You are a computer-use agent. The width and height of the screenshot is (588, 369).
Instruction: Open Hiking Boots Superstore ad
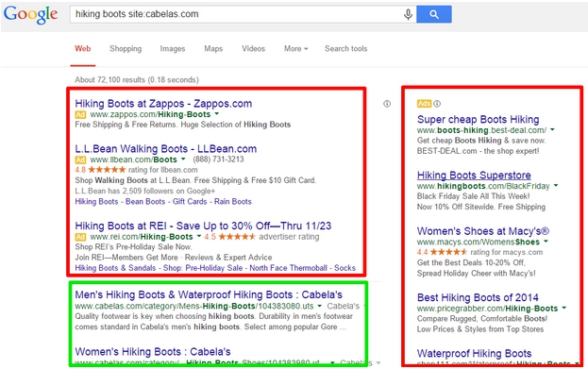point(474,176)
